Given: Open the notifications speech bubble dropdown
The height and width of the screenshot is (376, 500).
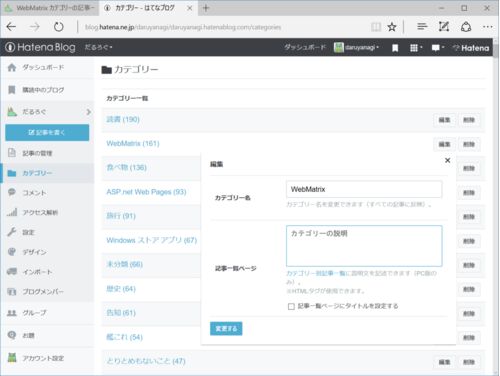Looking at the screenshot, I should pyautogui.click(x=438, y=48).
